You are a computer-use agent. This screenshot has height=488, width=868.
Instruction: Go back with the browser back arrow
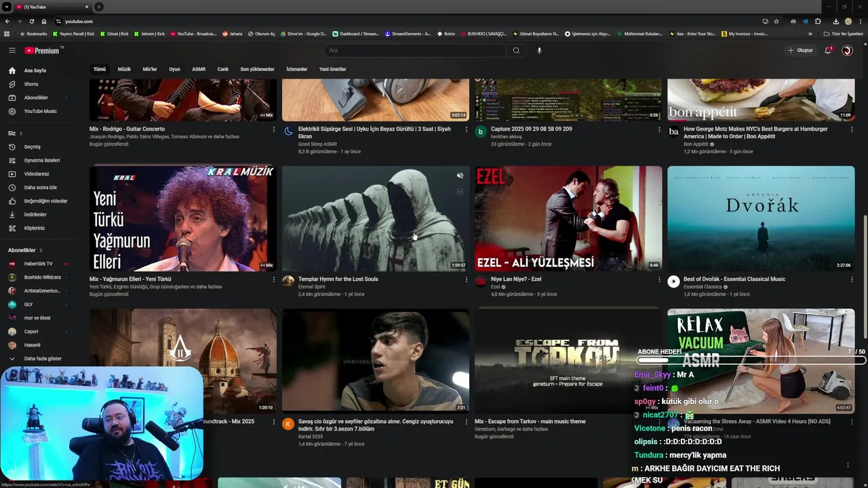coord(7,21)
